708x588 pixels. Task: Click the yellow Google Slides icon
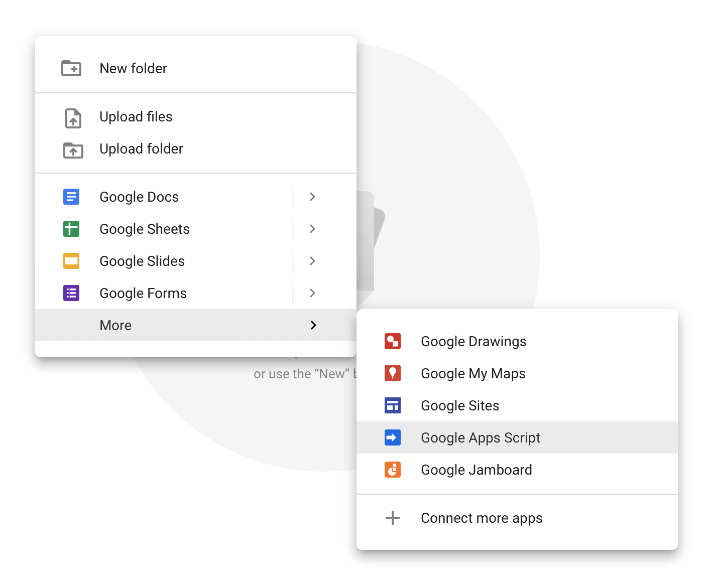coord(71,261)
